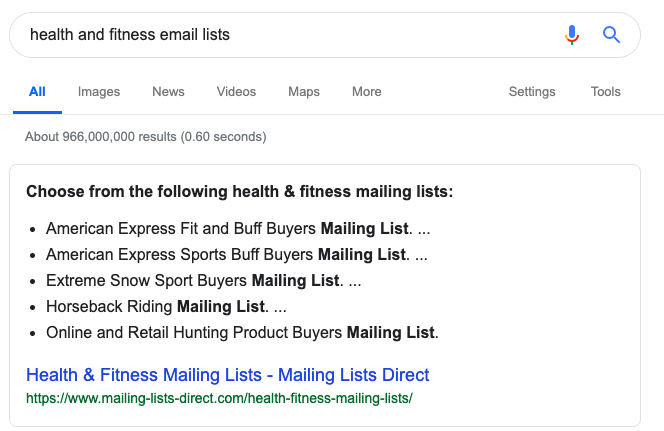The image size is (664, 431).
Task: Click the Extreme Snow Sport Buyers list item
Action: click(x=204, y=281)
